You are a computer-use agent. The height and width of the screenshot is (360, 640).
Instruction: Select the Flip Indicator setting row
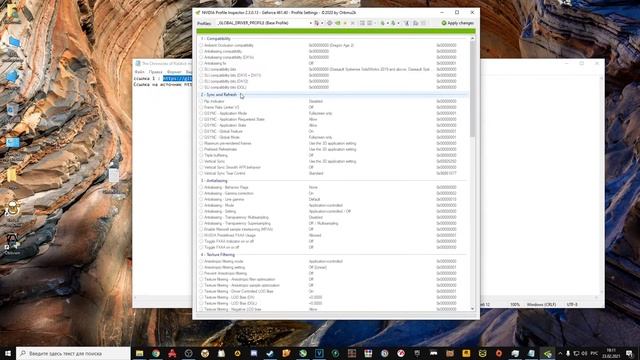click(333, 101)
